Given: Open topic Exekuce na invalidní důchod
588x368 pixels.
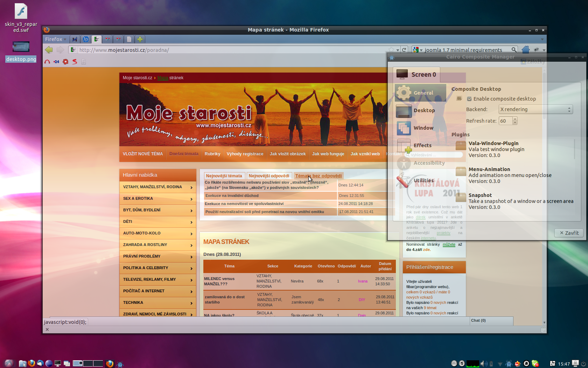Looking at the screenshot, I should (232, 196).
